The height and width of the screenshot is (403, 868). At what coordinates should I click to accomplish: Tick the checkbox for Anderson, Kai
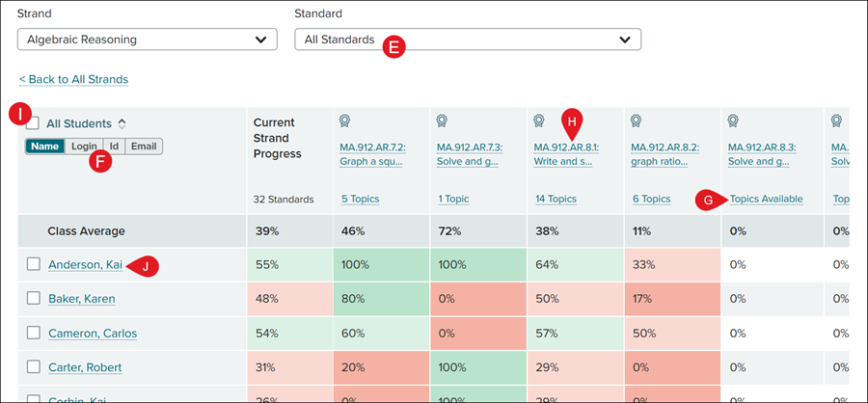pyautogui.click(x=34, y=265)
